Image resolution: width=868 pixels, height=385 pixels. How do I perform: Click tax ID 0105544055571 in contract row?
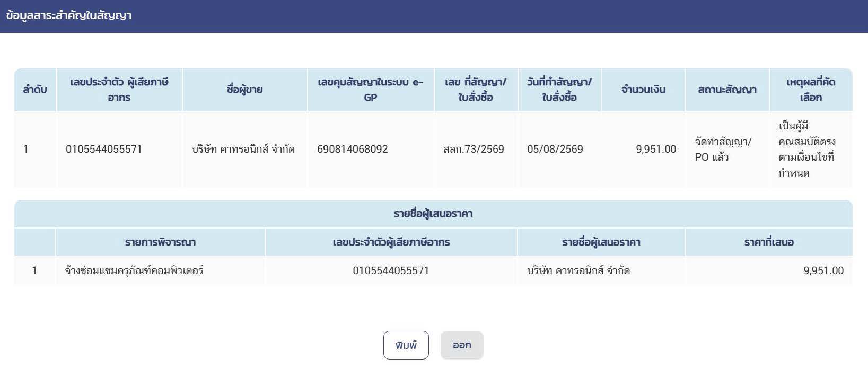(104, 150)
